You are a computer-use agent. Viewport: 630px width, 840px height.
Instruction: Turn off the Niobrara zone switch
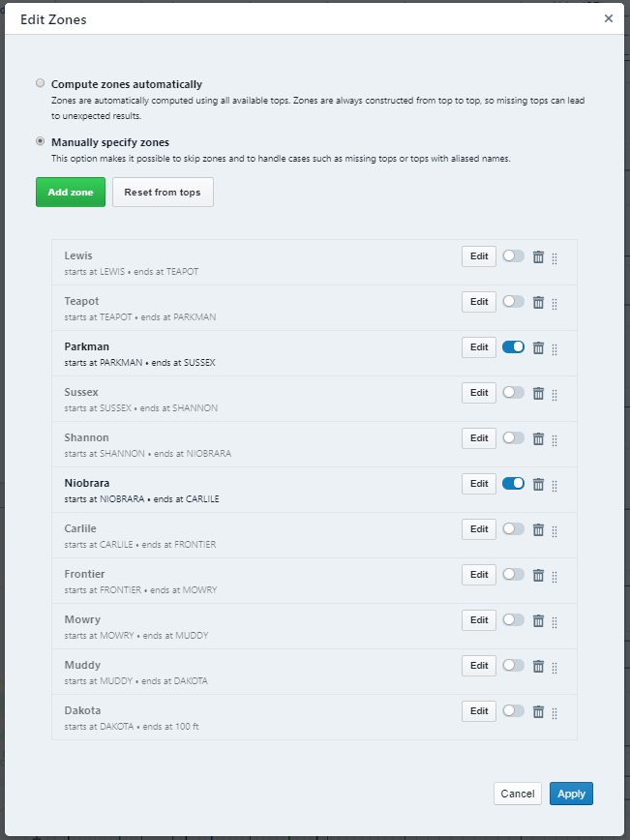coord(513,484)
